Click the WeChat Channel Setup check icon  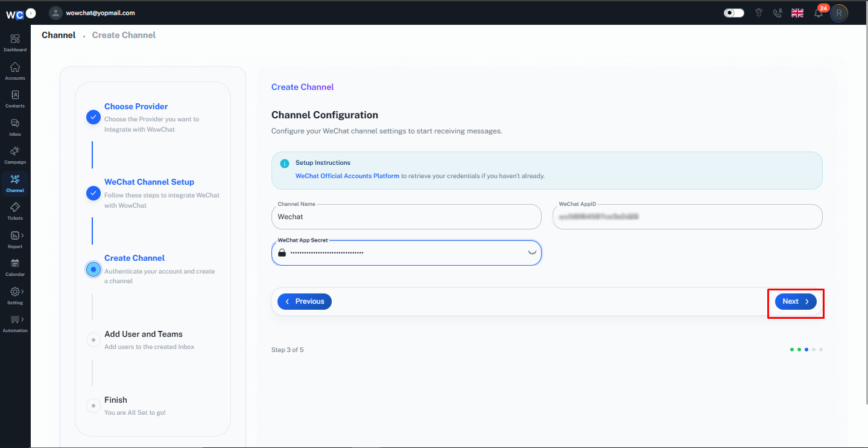pyautogui.click(x=93, y=193)
